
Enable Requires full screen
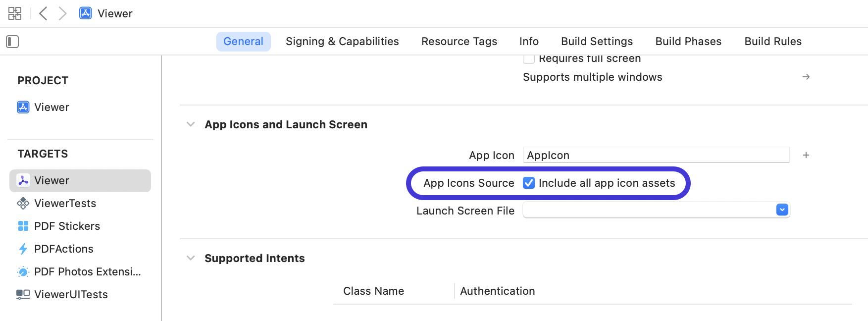528,58
